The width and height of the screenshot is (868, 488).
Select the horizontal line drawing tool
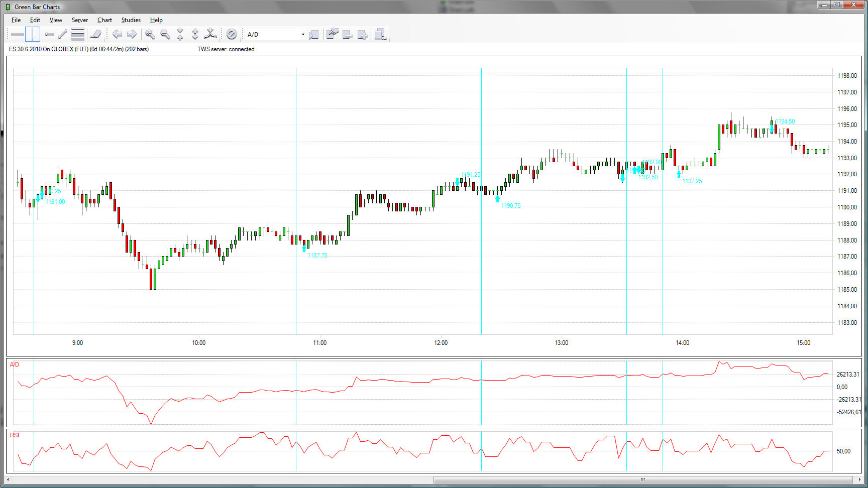pyautogui.click(x=18, y=34)
